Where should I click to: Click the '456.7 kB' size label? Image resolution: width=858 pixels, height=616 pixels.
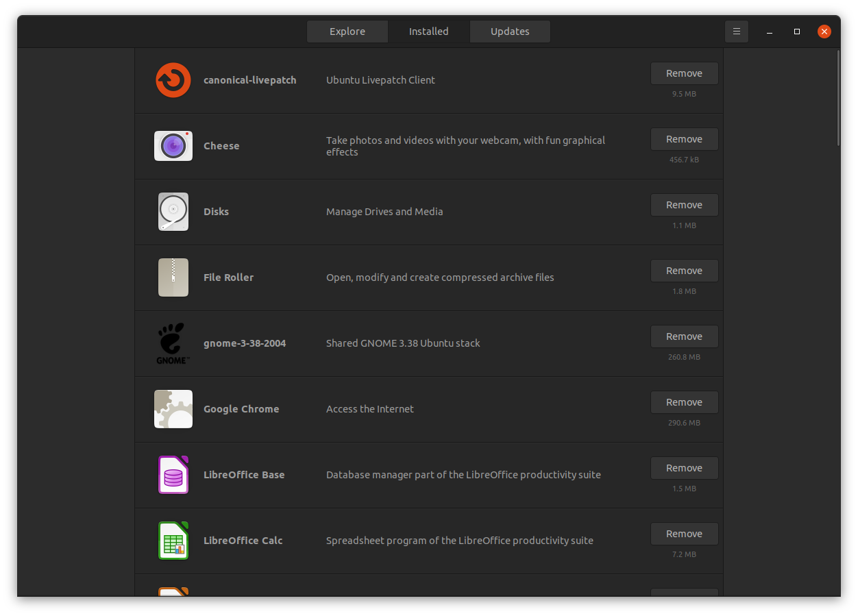(684, 160)
